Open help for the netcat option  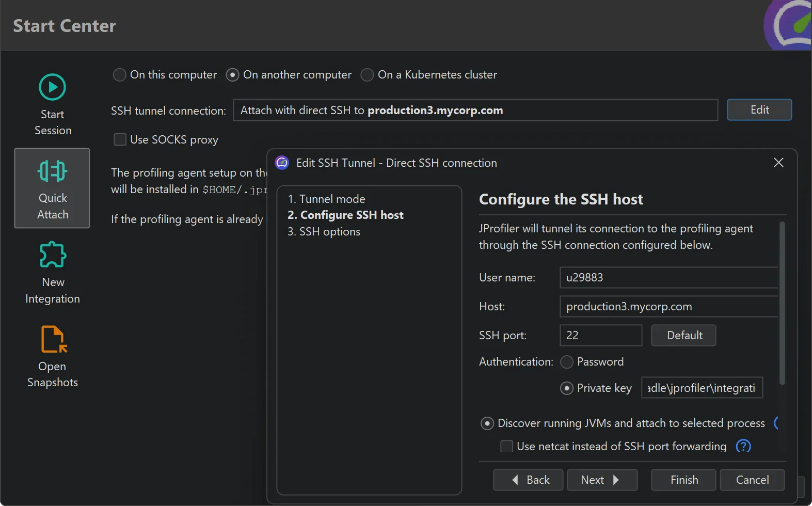(x=743, y=446)
